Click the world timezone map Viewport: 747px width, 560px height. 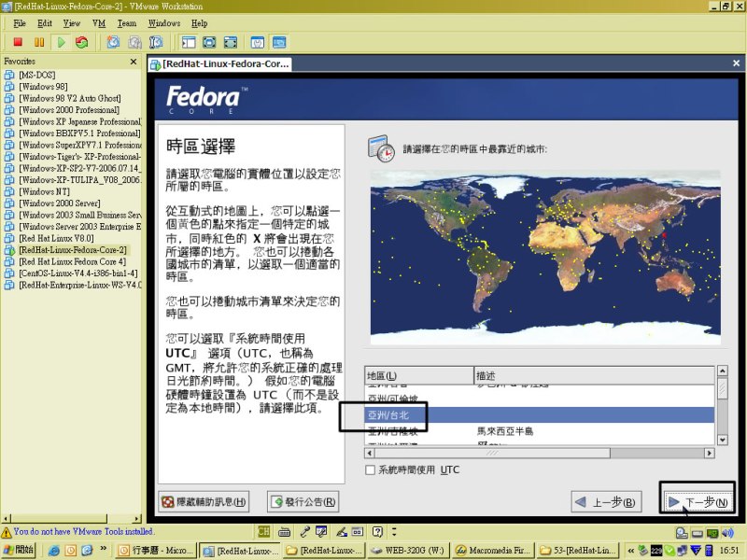(x=545, y=258)
